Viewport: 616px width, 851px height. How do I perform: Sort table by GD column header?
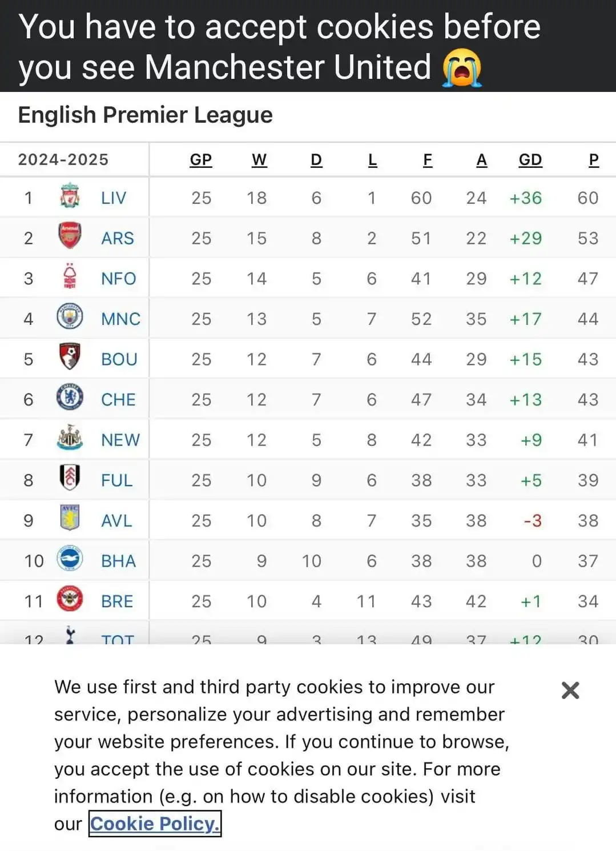coord(530,160)
